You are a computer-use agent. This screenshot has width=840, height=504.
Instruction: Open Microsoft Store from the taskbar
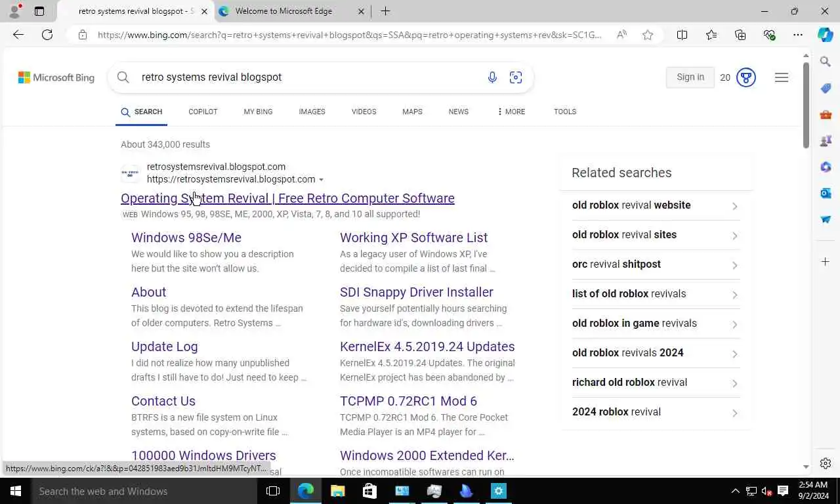click(369, 491)
